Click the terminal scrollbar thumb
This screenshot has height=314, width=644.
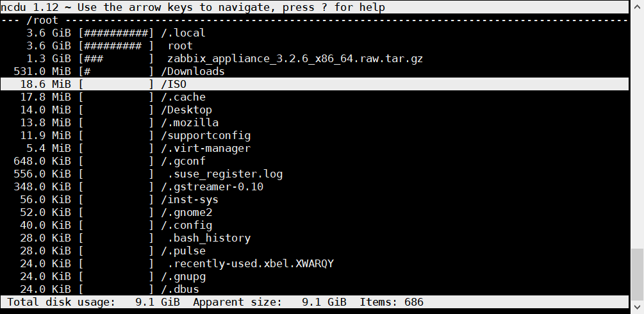637,274
